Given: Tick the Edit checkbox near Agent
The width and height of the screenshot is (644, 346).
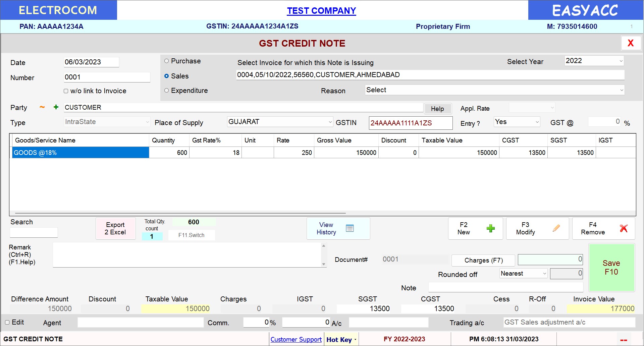Looking at the screenshot, I should tap(7, 323).
